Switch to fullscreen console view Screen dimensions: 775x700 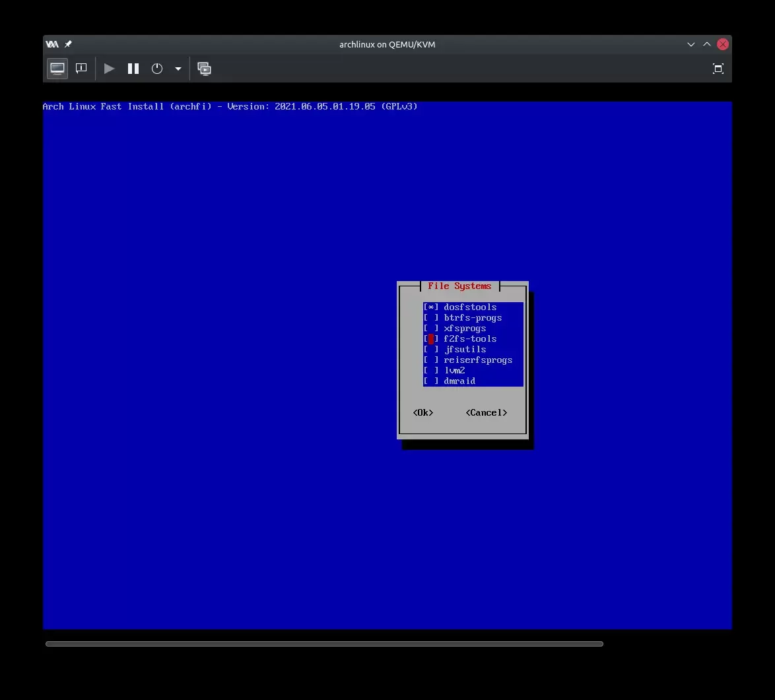718,69
